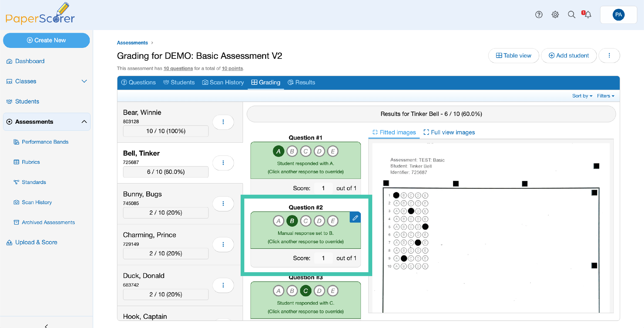Viewport: 644px width, 328px height.
Task: Click the Results for Tinker Bell header
Action: pos(431,114)
